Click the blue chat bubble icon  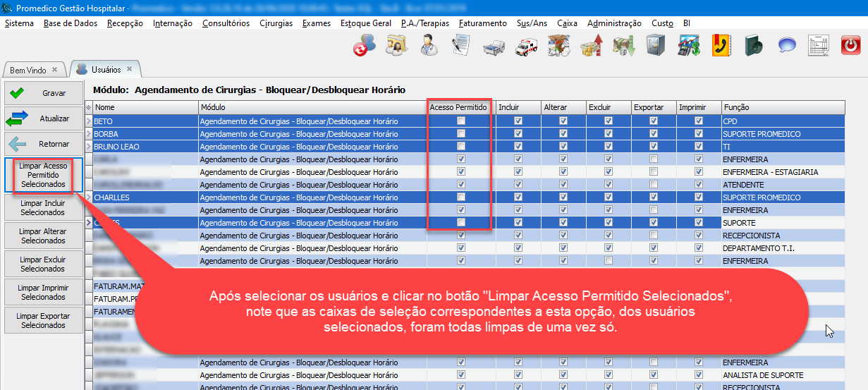pyautogui.click(x=787, y=47)
